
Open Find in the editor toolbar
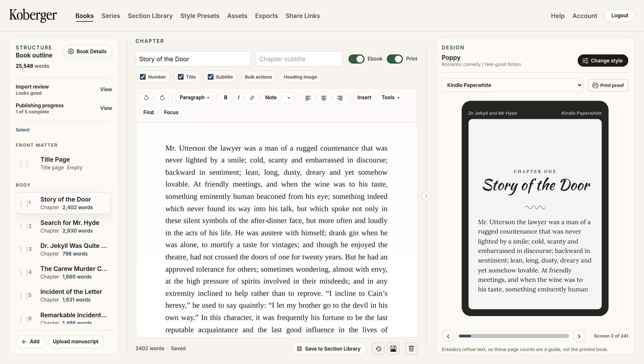pos(148,113)
